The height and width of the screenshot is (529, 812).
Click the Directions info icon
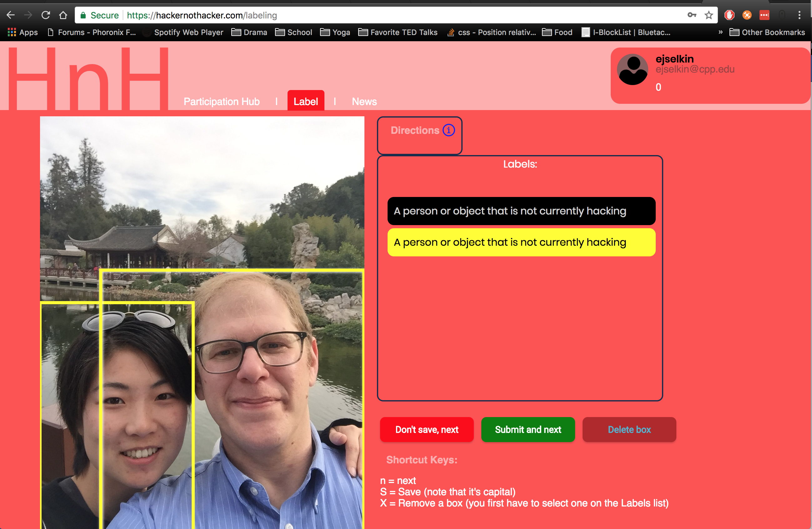tap(448, 130)
